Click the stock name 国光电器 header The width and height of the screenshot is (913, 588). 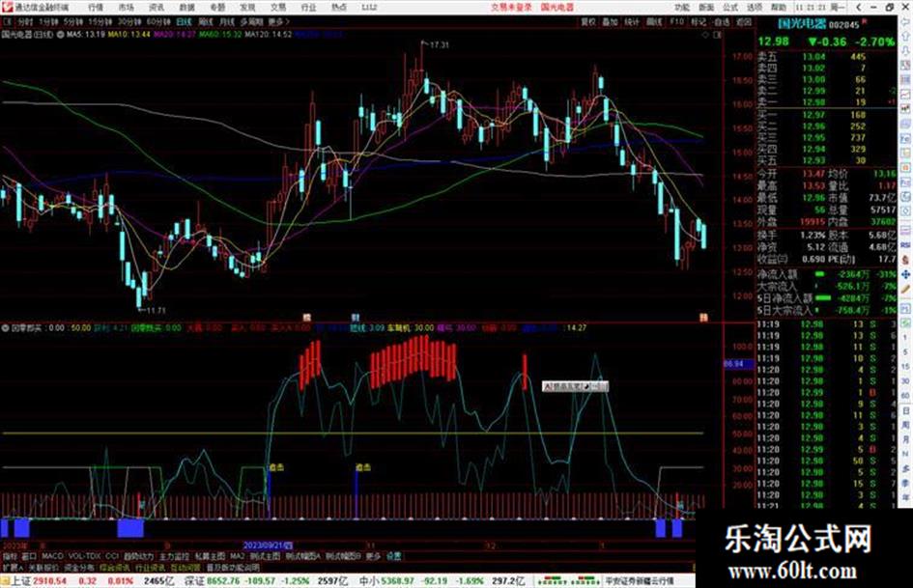(x=802, y=24)
